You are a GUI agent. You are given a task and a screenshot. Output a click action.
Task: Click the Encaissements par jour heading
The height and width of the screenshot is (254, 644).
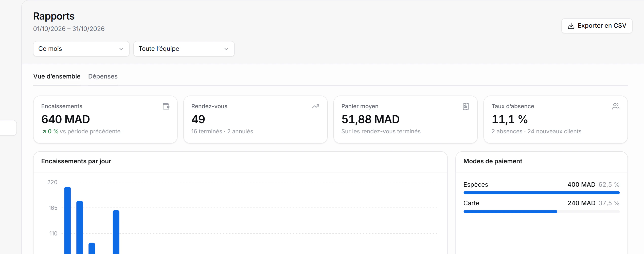76,161
